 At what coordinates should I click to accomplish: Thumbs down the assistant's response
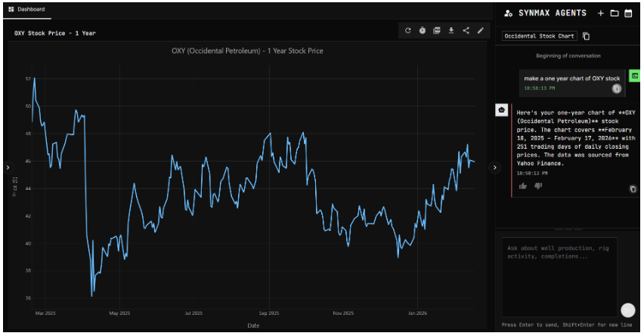[x=538, y=186]
